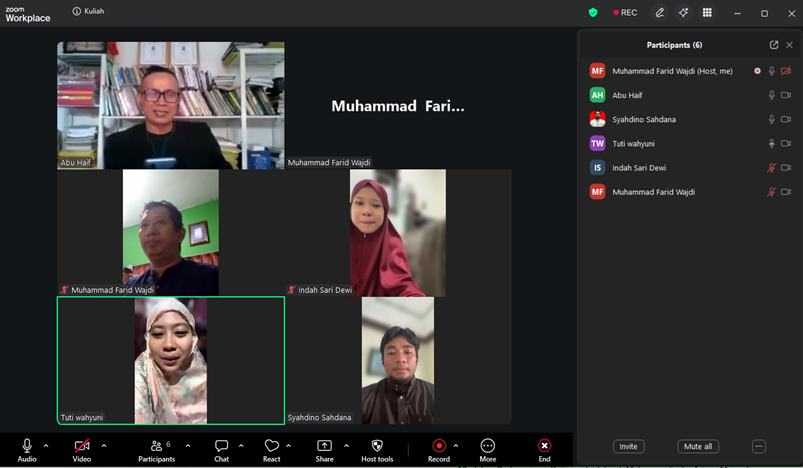Toggle camera for Muhammad Farid Wajdi (Host, me)
Image resolution: width=803 pixels, height=468 pixels.
pos(786,71)
